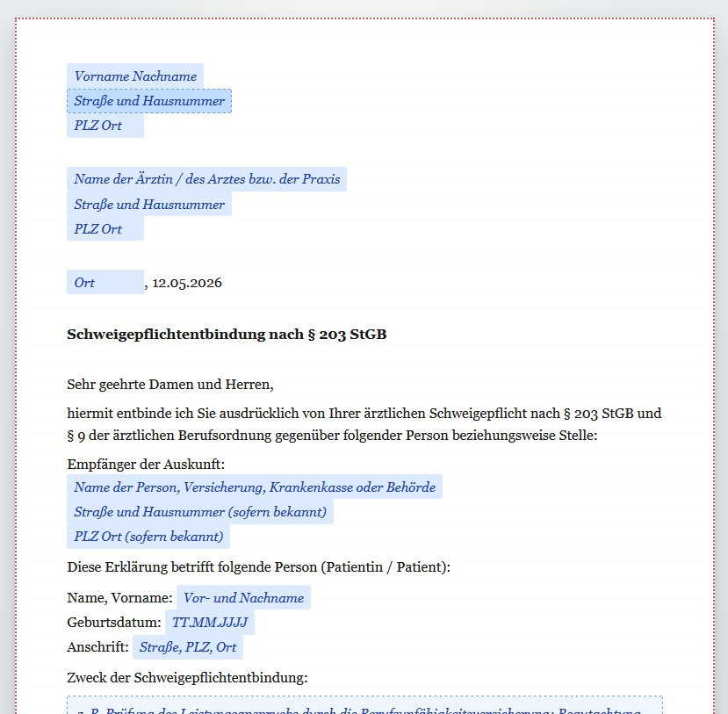Click the patient 'Vor- und Nachname' field
728x714 pixels.
point(244,597)
